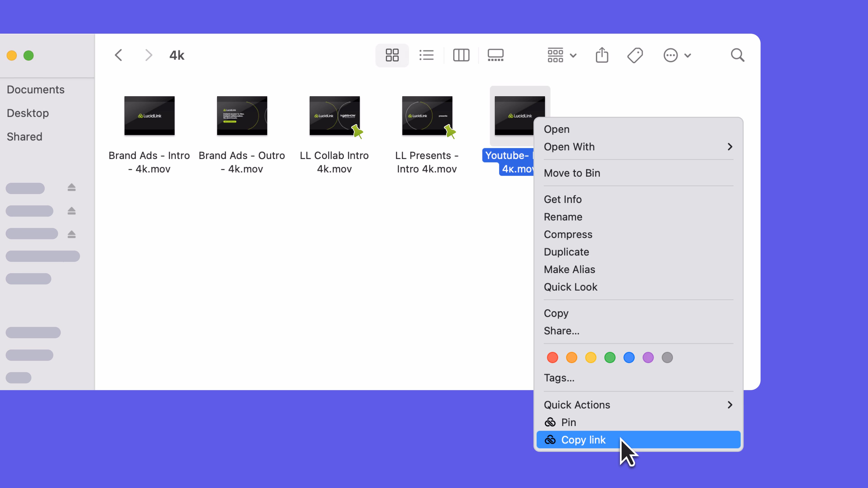Select Move to Bin from menu
This screenshot has height=488, width=868.
pos(572,173)
